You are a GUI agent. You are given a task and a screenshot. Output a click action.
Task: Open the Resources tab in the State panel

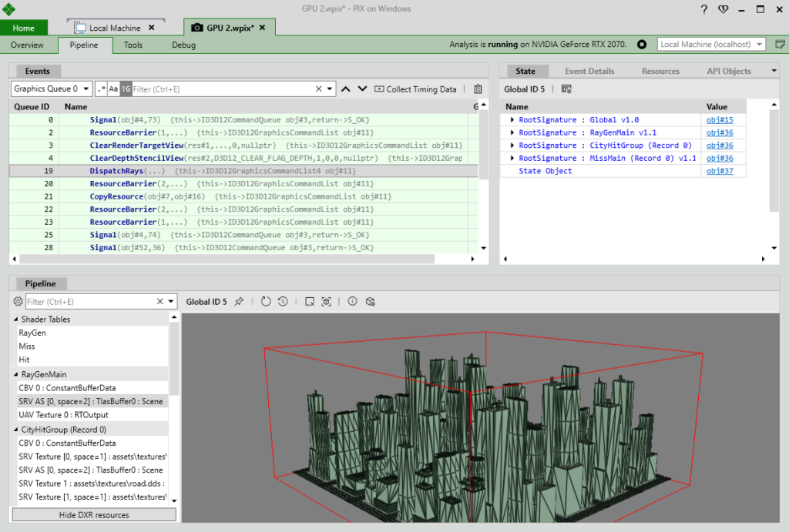pyautogui.click(x=660, y=71)
